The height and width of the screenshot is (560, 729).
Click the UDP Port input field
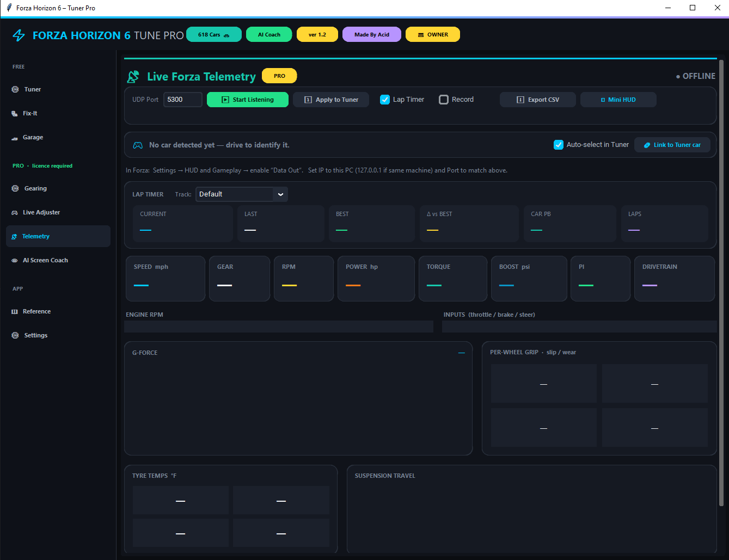click(183, 100)
